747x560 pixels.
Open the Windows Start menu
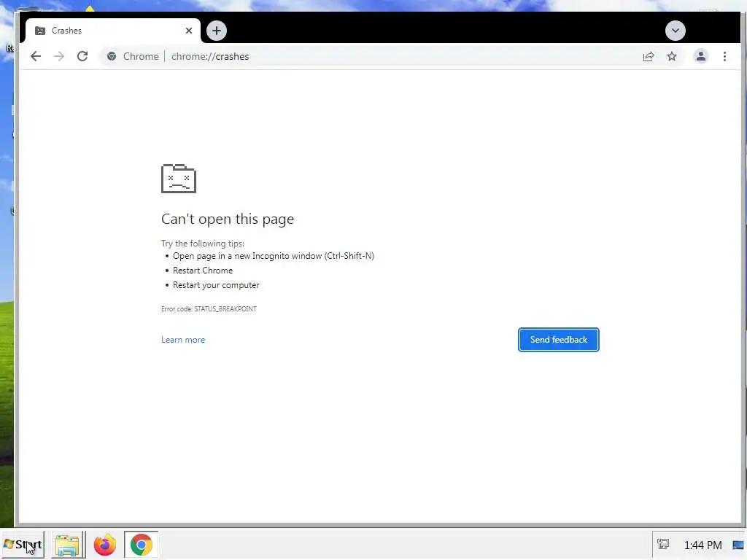click(23, 545)
